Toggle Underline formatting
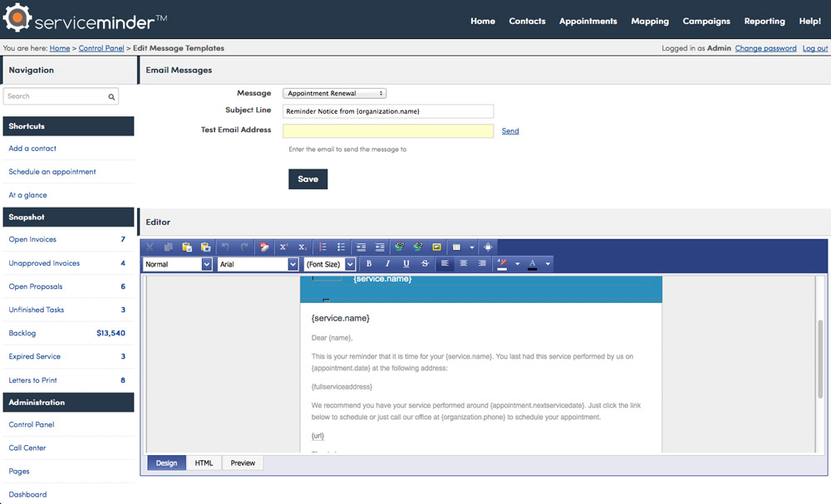 (x=406, y=264)
